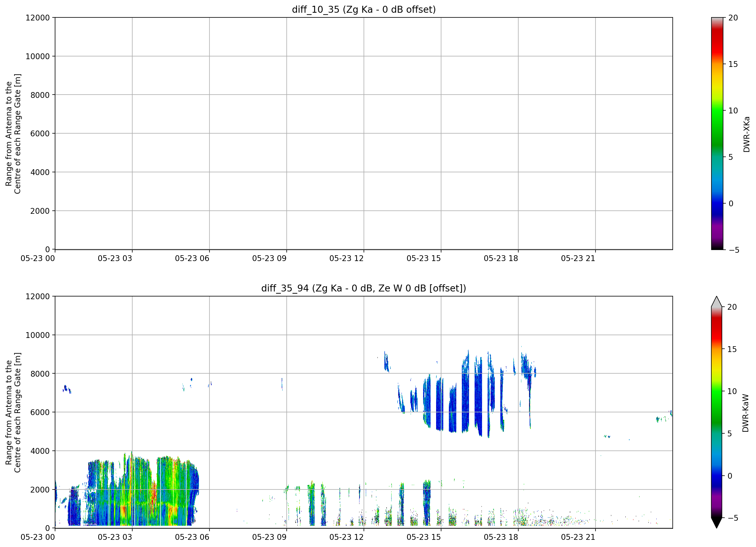Click the "0" y-axis tick of the diff_35_94 plot
The width and height of the screenshot is (756, 547).
pyautogui.click(x=48, y=528)
